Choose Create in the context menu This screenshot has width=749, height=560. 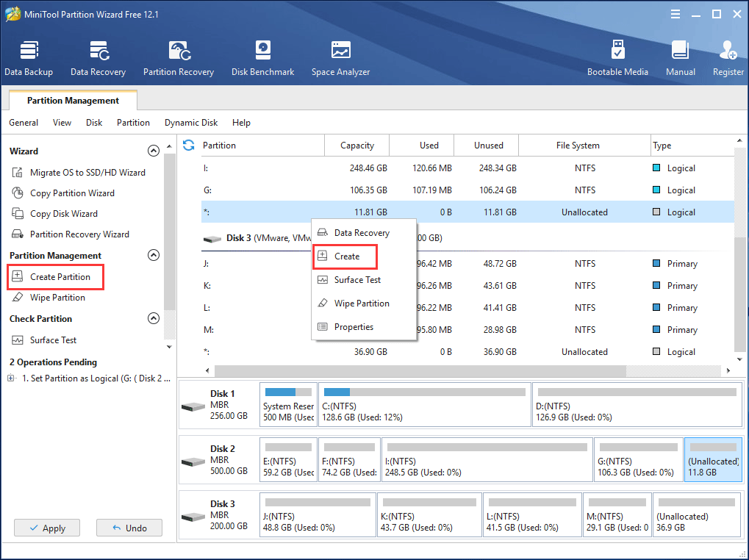tap(364, 256)
